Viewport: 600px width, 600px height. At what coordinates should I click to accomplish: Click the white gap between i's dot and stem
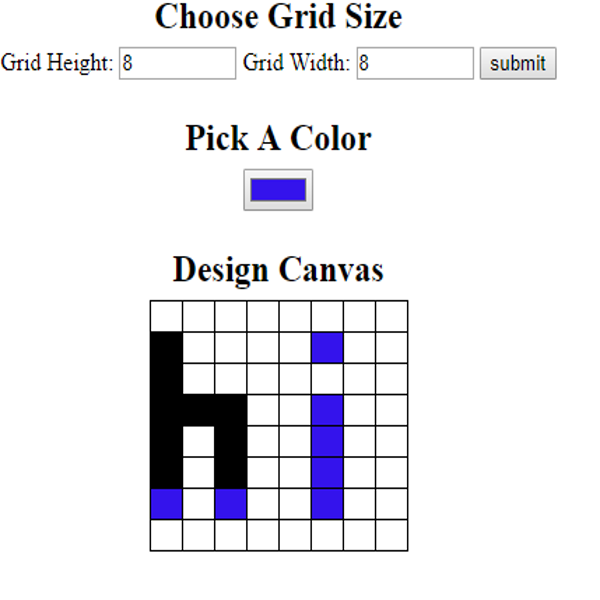point(327,378)
